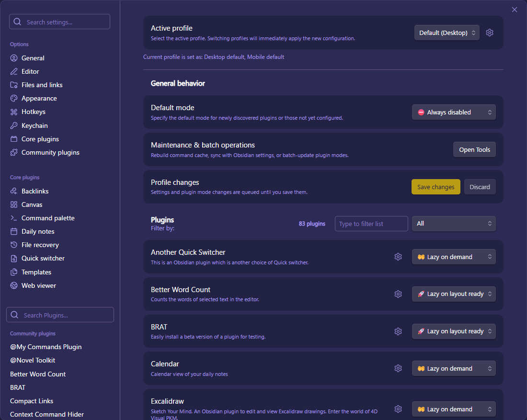Go to Editor settings tab
This screenshot has width=527, height=420.
click(x=30, y=71)
